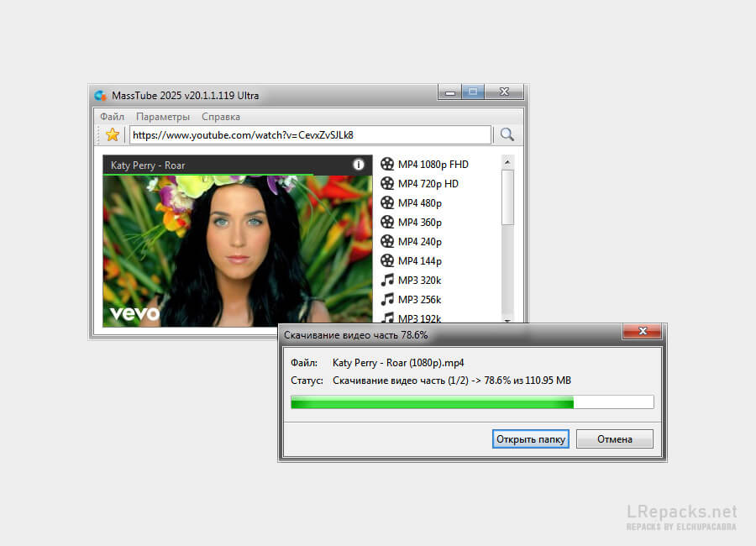Maximize the MassTube window
The height and width of the screenshot is (546, 756).
pos(473,92)
